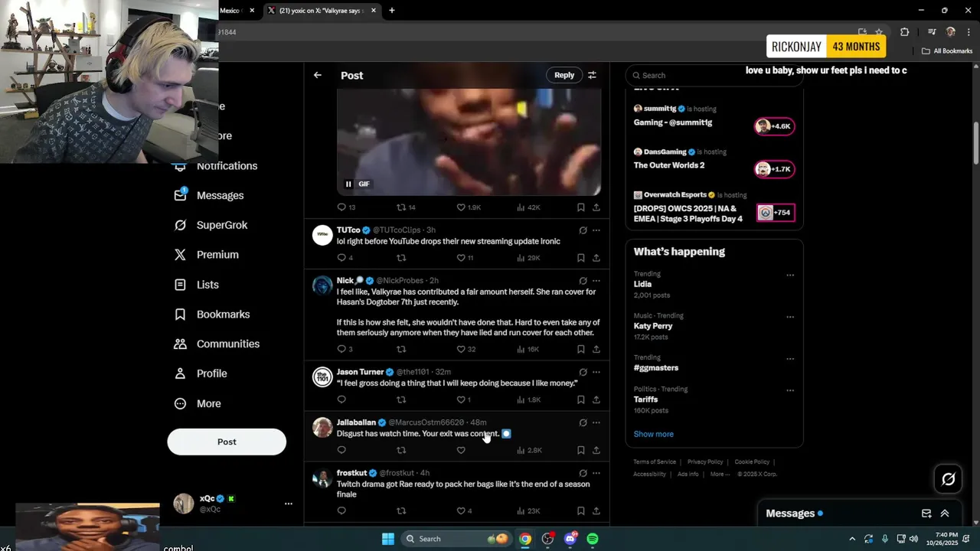
Task: Open Grok action on TUTco's reply
Action: 583,230
